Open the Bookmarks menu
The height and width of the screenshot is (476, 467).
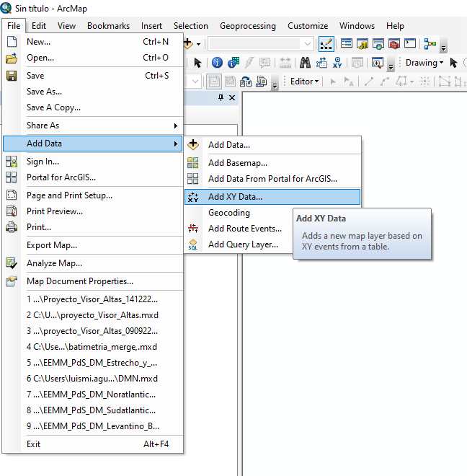point(108,26)
